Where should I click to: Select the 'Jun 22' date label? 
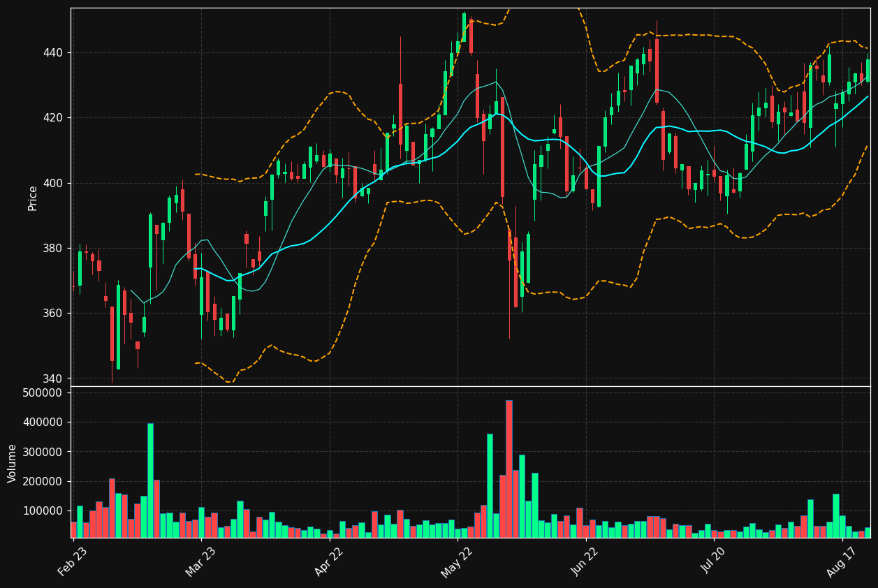[x=586, y=562]
